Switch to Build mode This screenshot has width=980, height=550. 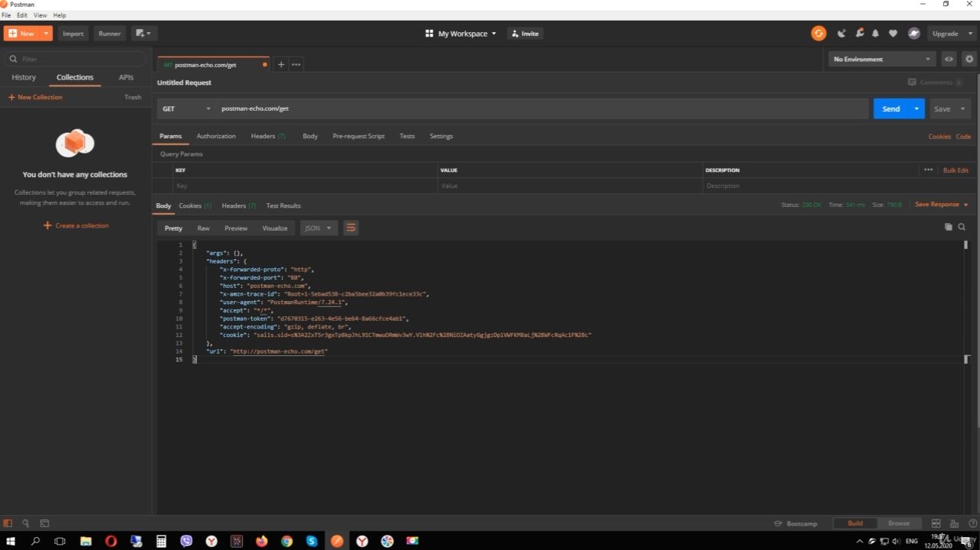click(855, 523)
